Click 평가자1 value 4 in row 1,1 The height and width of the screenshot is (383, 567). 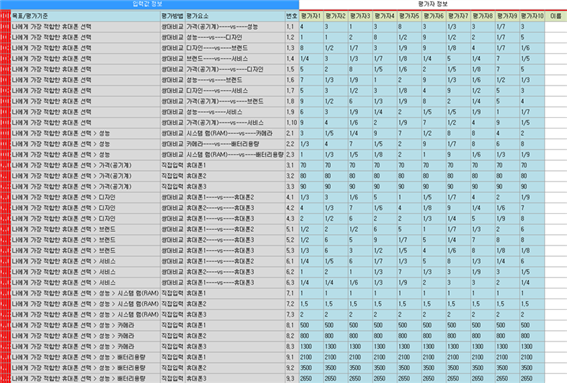pos(311,27)
